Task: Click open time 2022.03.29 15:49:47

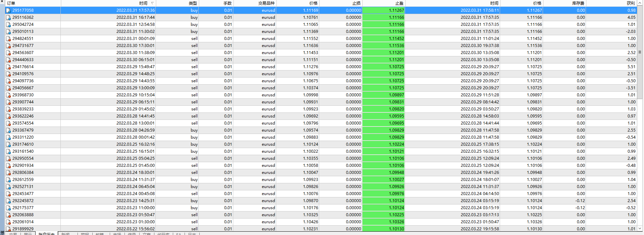Action: 136,67
